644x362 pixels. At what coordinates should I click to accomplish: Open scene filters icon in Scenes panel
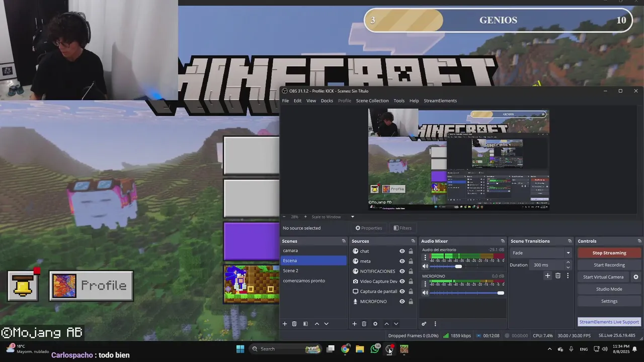pyautogui.click(x=305, y=324)
